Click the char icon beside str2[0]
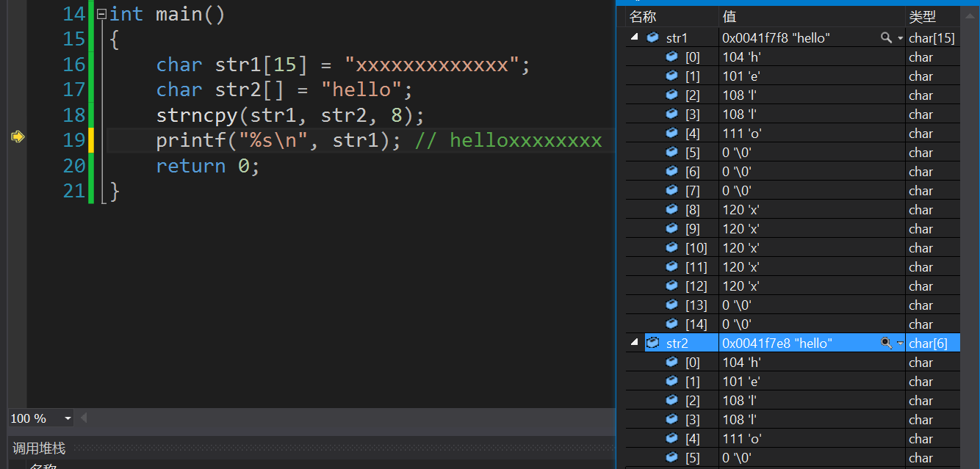Image resolution: width=980 pixels, height=469 pixels. coord(671,362)
